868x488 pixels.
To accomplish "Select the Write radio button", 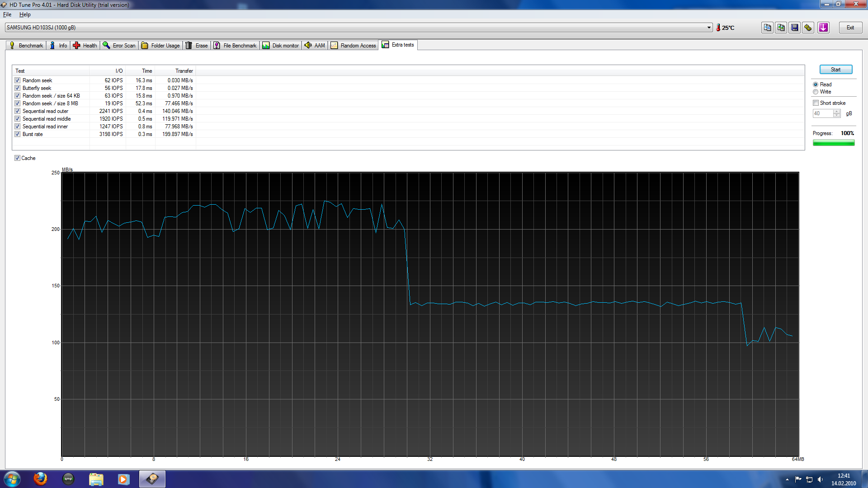I will pyautogui.click(x=816, y=92).
